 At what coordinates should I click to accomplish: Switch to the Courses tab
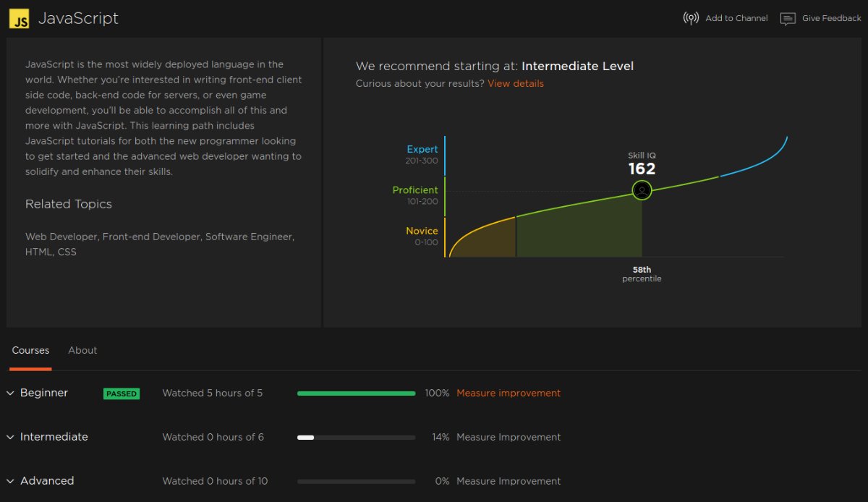(x=30, y=350)
